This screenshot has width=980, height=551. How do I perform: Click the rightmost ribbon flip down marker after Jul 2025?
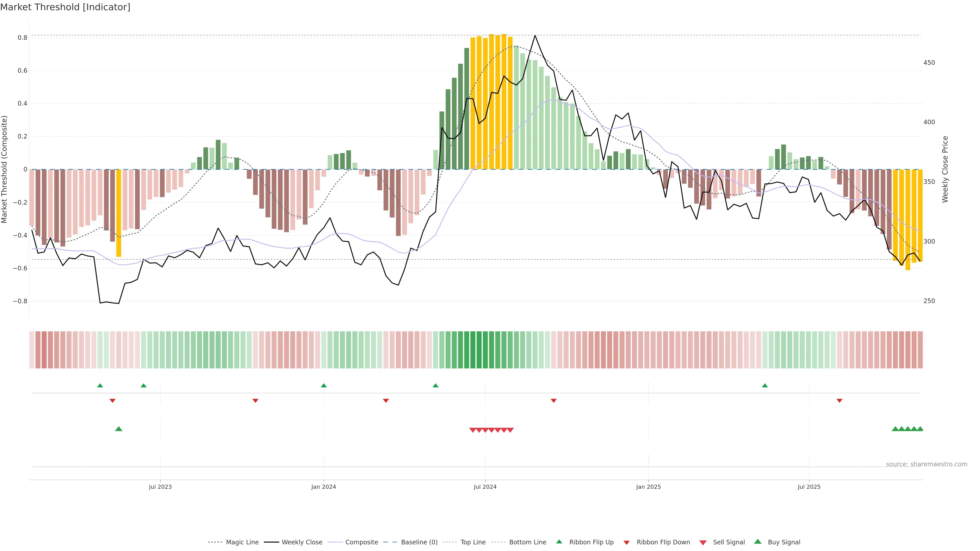point(839,400)
